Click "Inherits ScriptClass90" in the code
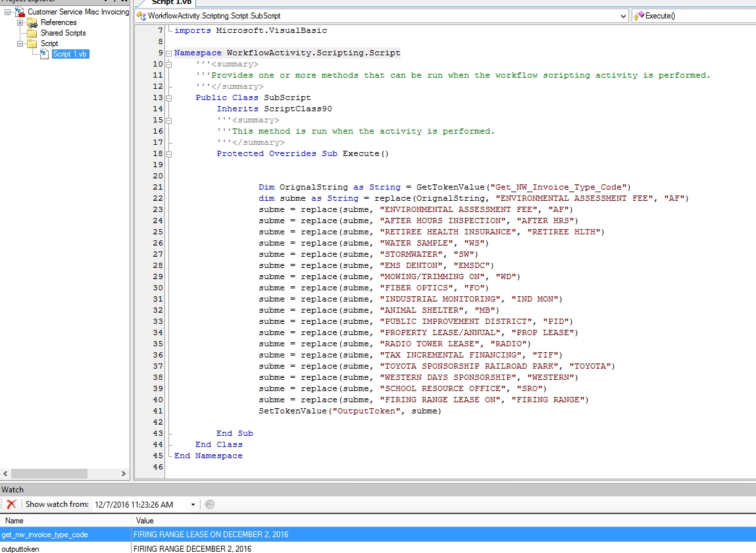 tap(274, 109)
